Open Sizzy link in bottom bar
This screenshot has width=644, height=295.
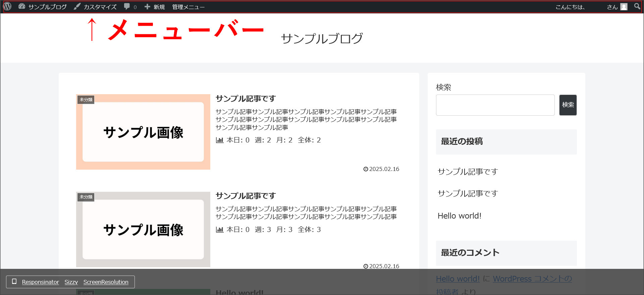(x=71, y=282)
